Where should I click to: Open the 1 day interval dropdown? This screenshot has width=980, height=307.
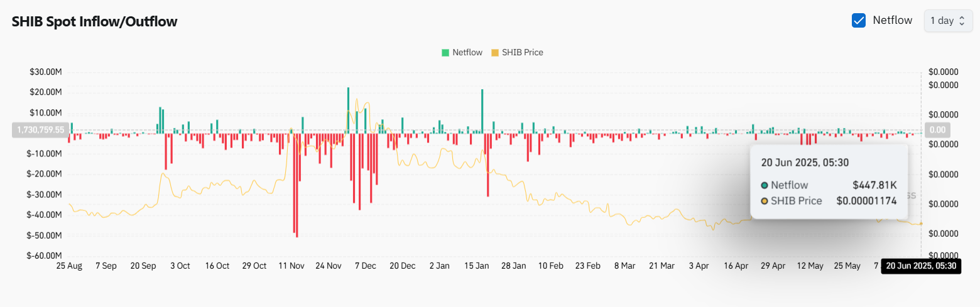[x=947, y=21]
